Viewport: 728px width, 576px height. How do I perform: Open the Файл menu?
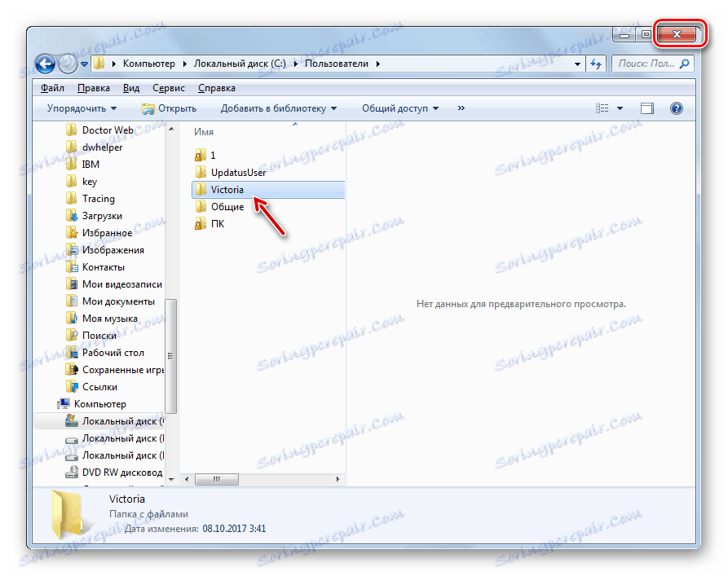coord(52,88)
